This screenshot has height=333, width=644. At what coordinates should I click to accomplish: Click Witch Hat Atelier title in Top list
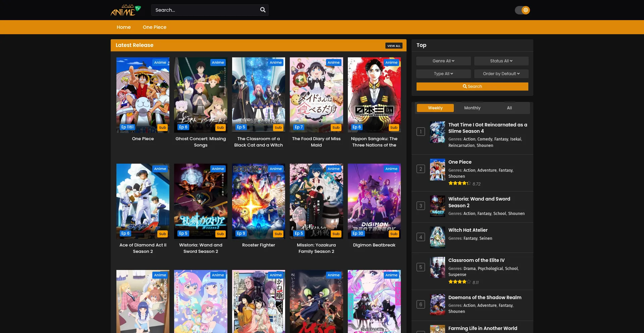[468, 230]
